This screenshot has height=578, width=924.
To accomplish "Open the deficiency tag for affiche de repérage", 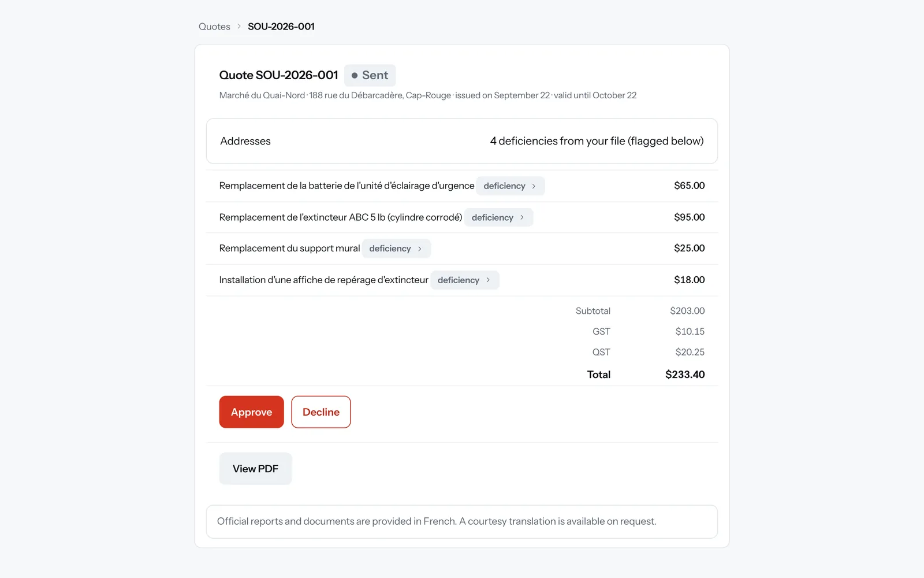I will 465,280.
